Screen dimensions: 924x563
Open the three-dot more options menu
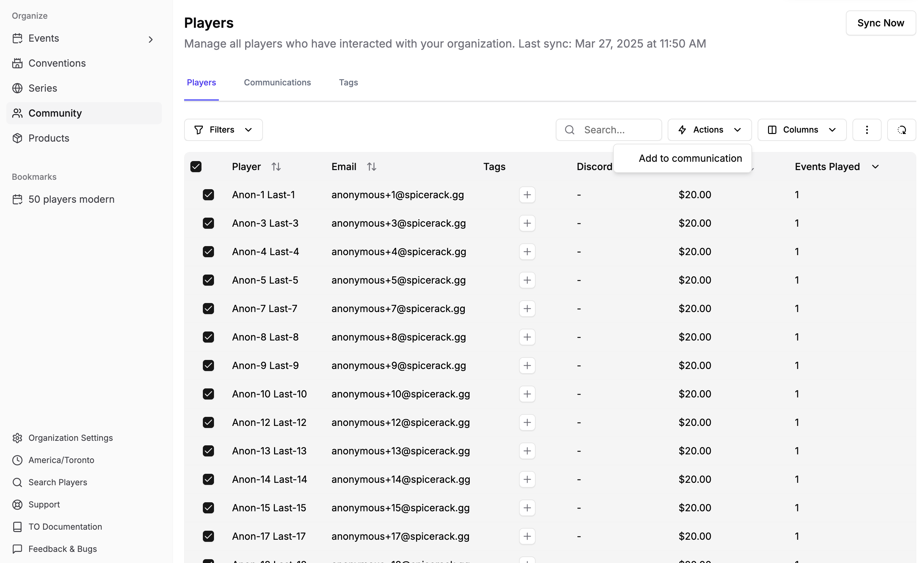pyautogui.click(x=866, y=130)
